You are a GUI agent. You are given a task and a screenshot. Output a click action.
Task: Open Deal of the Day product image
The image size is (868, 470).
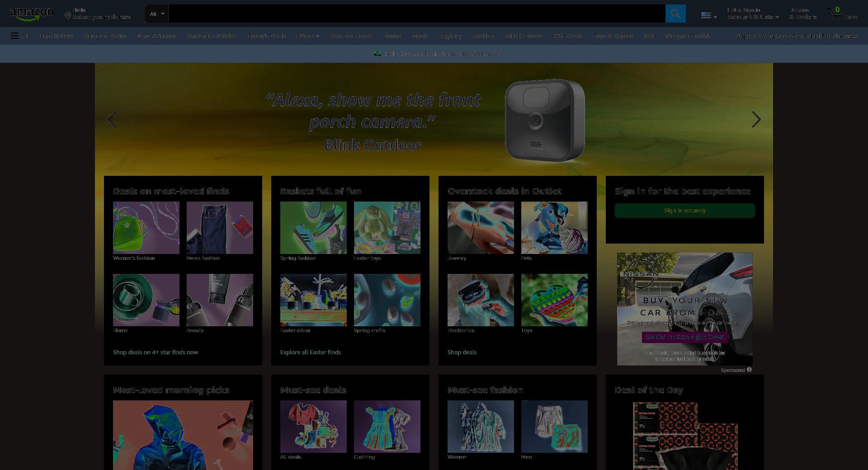685,435
